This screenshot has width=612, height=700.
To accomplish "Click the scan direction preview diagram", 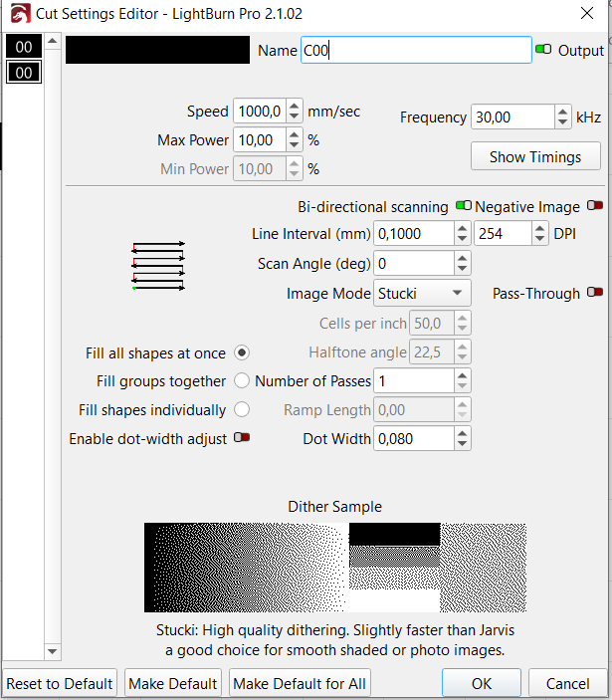I will click(x=158, y=266).
